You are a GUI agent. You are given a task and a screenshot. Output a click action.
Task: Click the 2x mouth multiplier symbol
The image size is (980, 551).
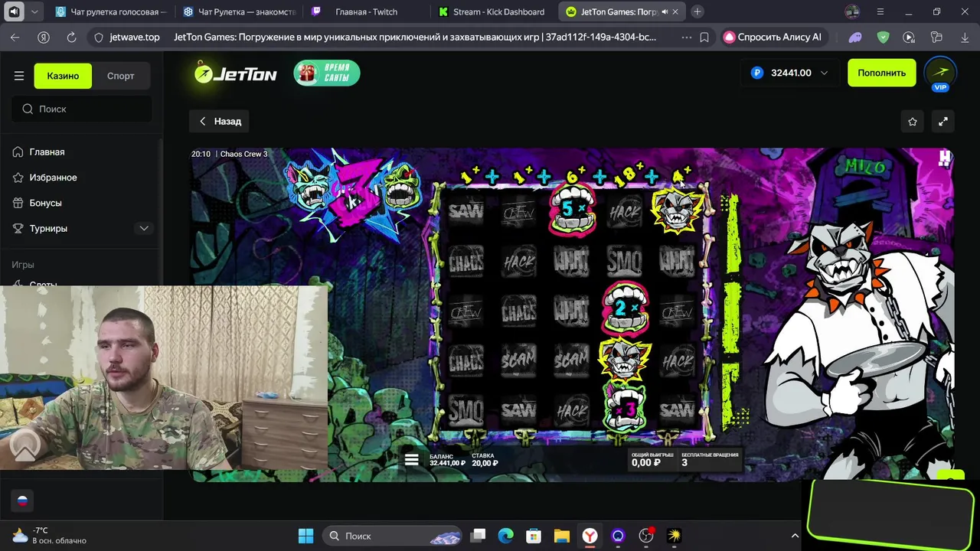(x=625, y=308)
